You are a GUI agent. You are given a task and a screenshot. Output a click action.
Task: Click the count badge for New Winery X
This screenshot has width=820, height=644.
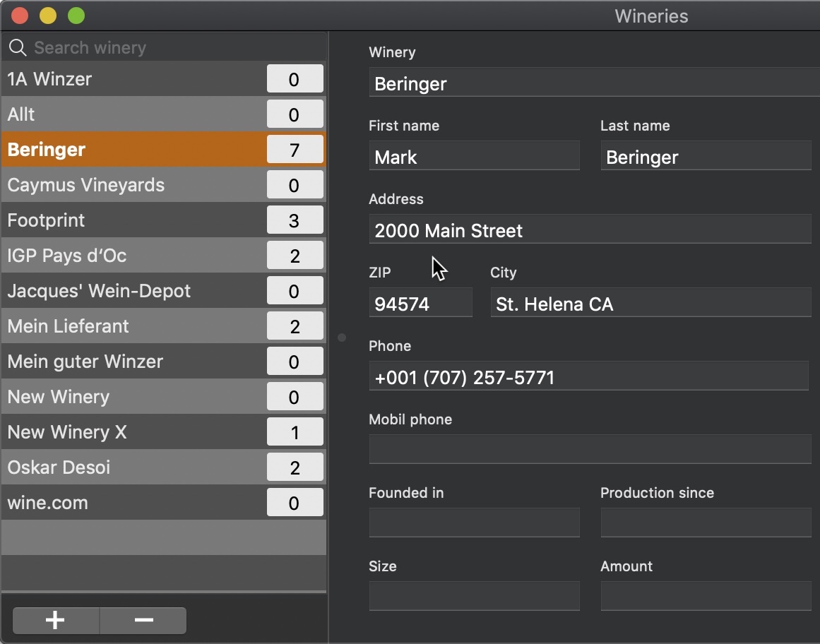click(295, 431)
